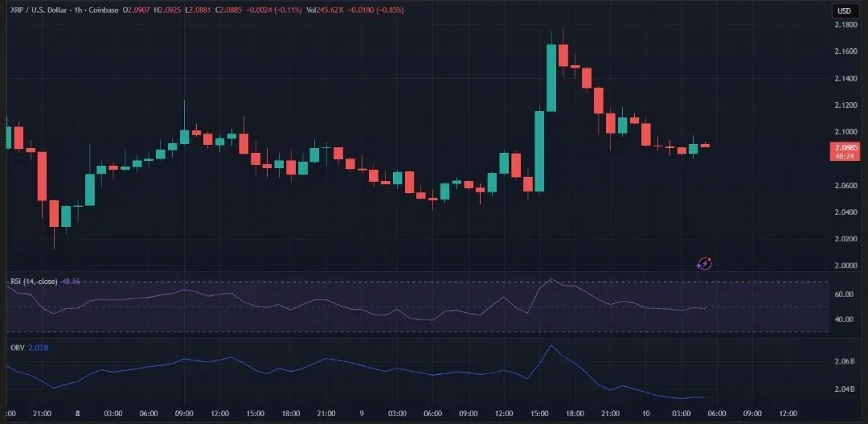The height and width of the screenshot is (424, 868).
Task: Click the 2.1000 price axis label
Action: [x=844, y=132]
